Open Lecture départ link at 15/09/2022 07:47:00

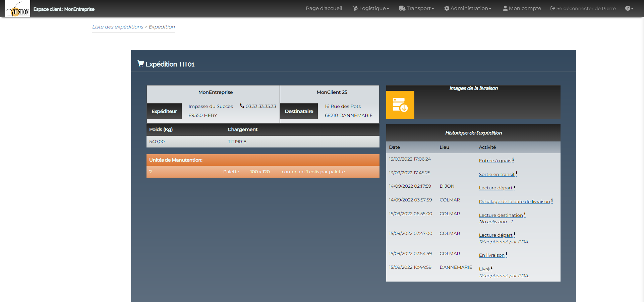[495, 235]
